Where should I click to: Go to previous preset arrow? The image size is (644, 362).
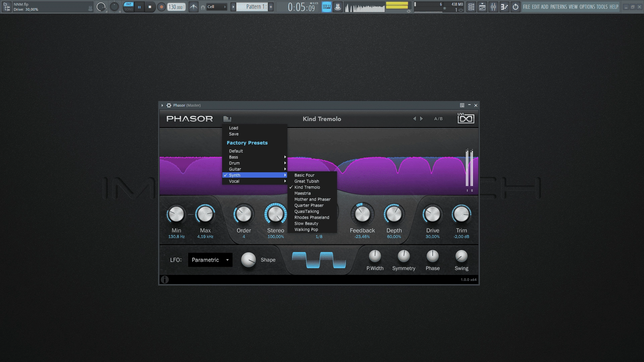click(415, 119)
